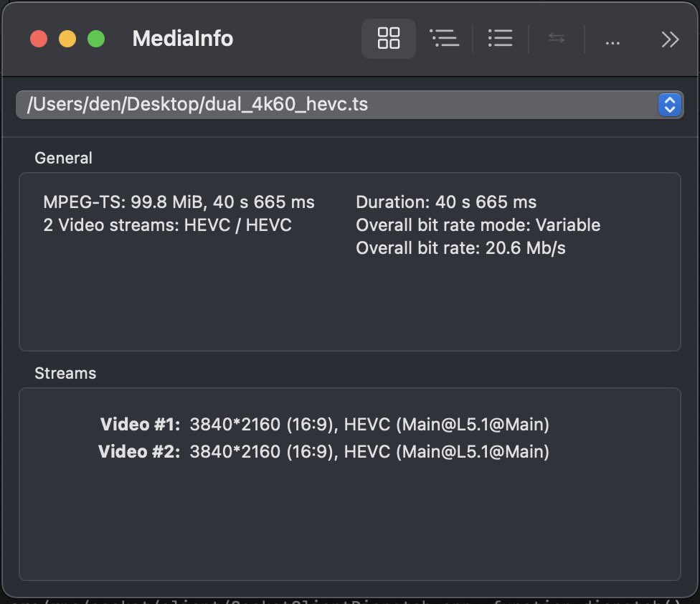This screenshot has height=604, width=700.
Task: Click the General section heading
Action: pyautogui.click(x=63, y=158)
